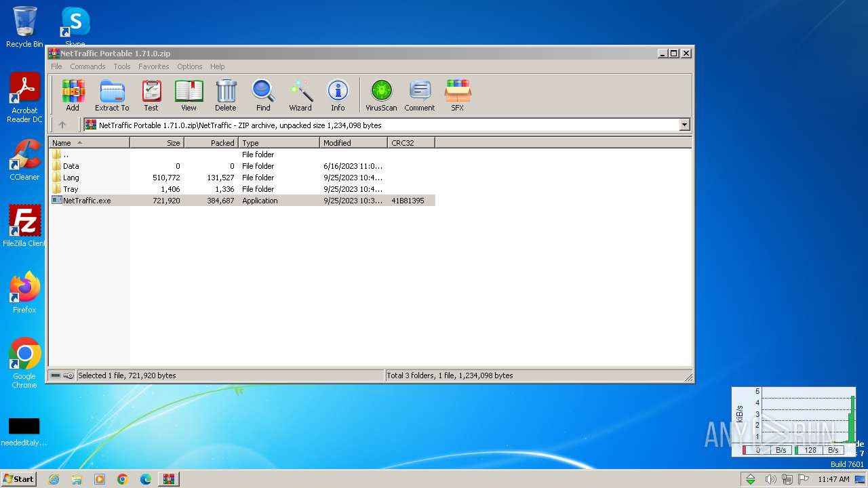Viewport: 868px width, 488px height.
Task: Click CRC32 value 41B81395
Action: pyautogui.click(x=408, y=201)
